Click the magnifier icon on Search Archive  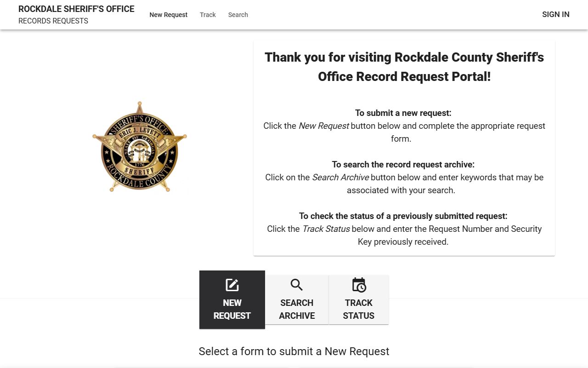[297, 285]
